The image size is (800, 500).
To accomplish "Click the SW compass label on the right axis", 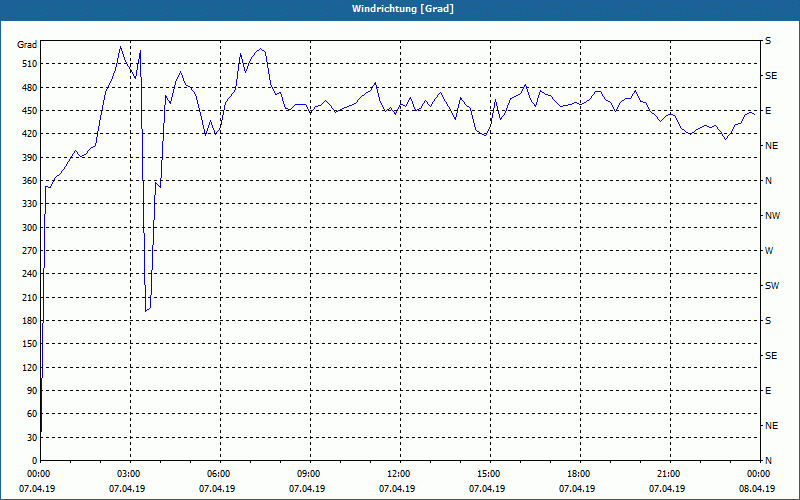I will click(772, 286).
